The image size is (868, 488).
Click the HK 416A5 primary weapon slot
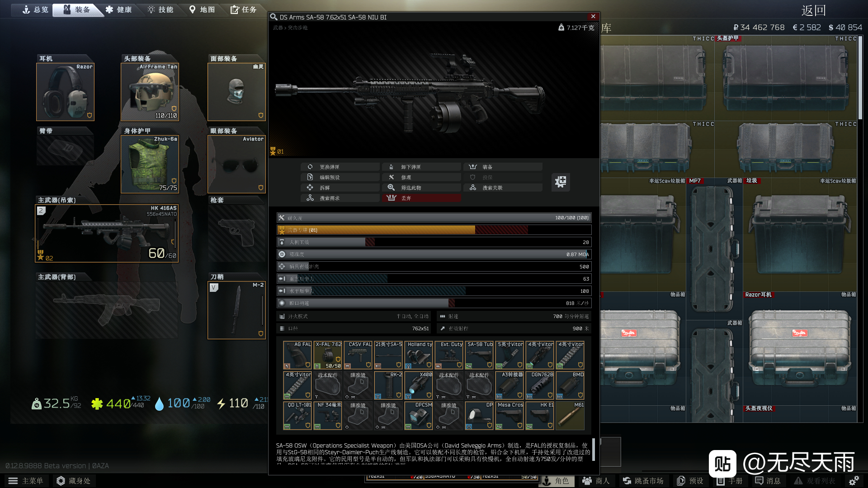click(x=107, y=233)
